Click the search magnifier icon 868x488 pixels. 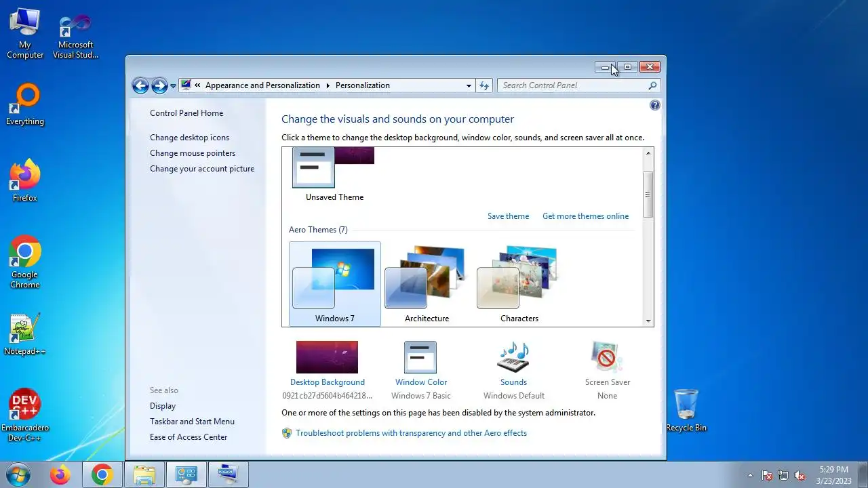652,85
